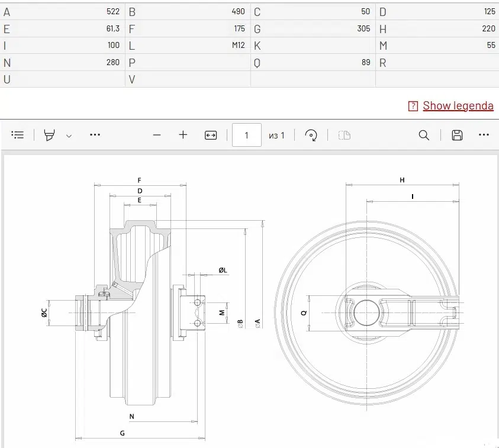The image size is (499, 448).
Task: Open the Show legenda link
Action: coord(458,105)
